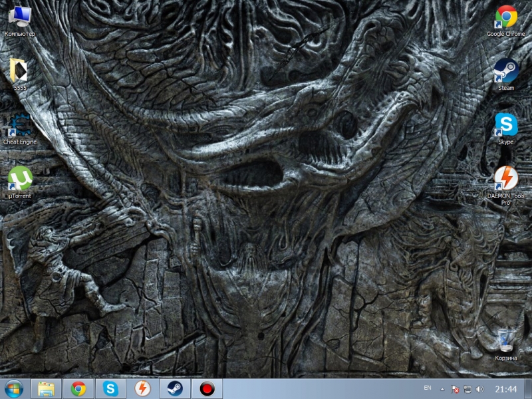Launch Steam from the taskbar

[x=175, y=389]
